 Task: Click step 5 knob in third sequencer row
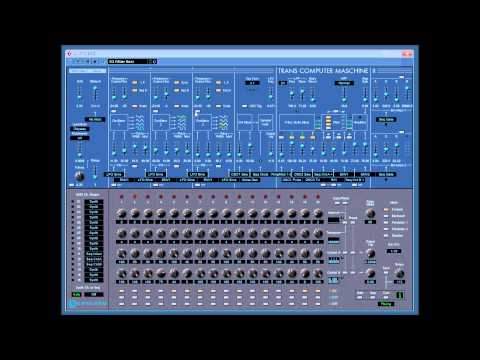pos(174,254)
